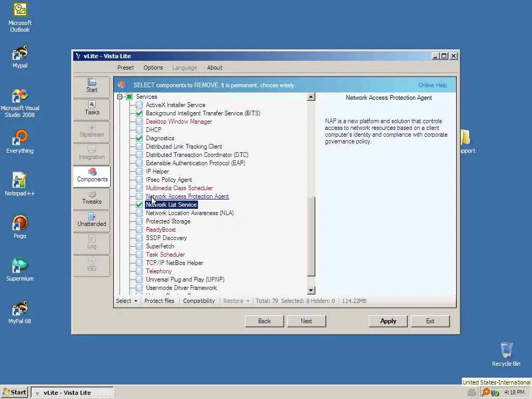Select the Components sidebar section
This screenshot has height=399, width=532.
click(x=91, y=176)
